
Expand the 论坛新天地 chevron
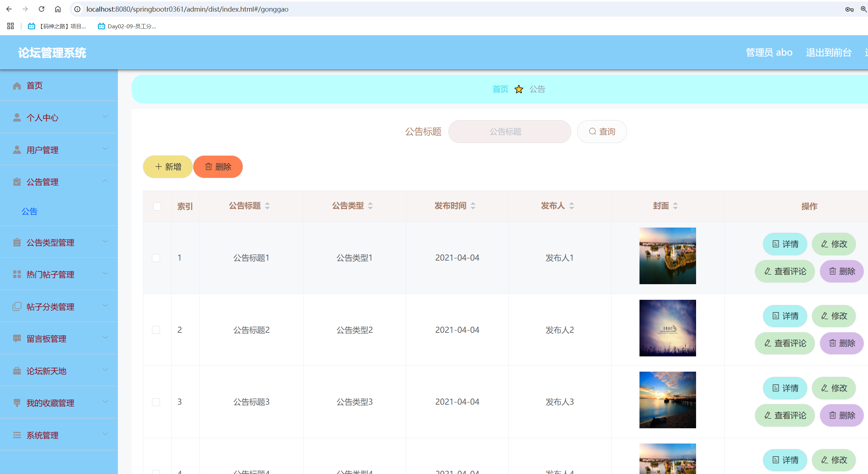[x=105, y=370]
